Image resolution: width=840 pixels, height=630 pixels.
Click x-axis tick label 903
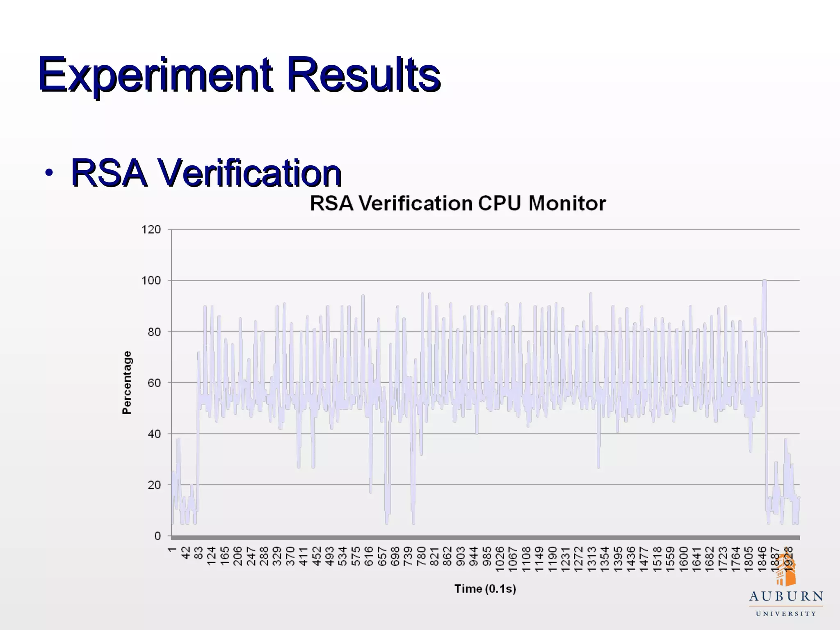click(461, 556)
